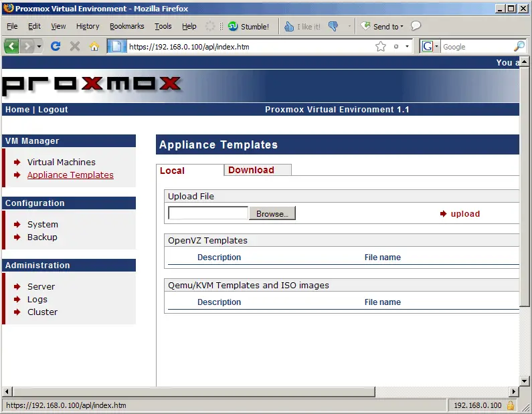The width and height of the screenshot is (532, 414).
Task: Open the address bar history dropdown
Action: (x=407, y=46)
